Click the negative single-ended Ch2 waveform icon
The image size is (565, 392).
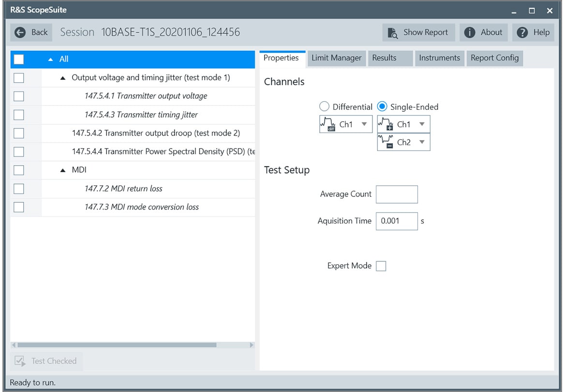tap(386, 142)
